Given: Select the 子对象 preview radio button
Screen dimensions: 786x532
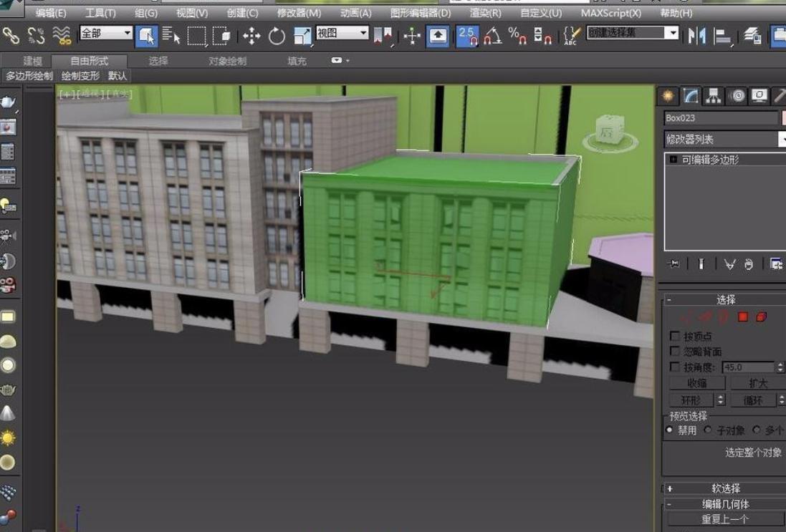Looking at the screenshot, I should [x=708, y=430].
